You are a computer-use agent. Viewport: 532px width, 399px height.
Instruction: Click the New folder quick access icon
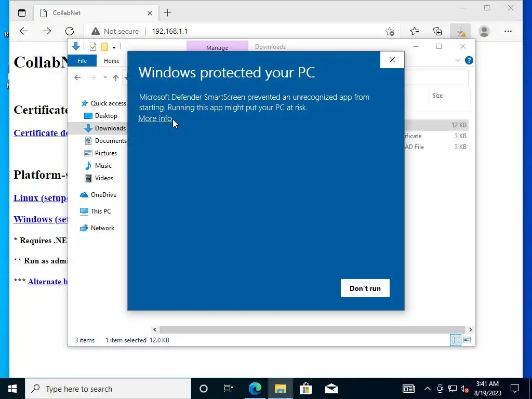pyautogui.click(x=104, y=46)
